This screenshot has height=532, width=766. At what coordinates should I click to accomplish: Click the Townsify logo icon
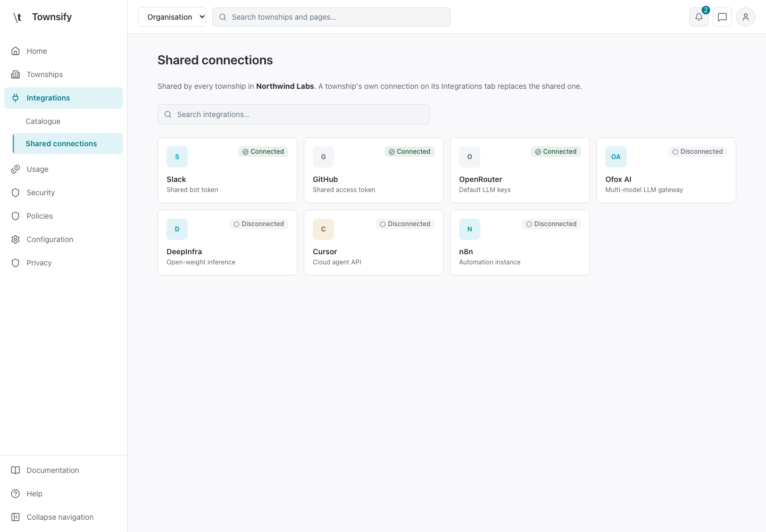(x=18, y=17)
